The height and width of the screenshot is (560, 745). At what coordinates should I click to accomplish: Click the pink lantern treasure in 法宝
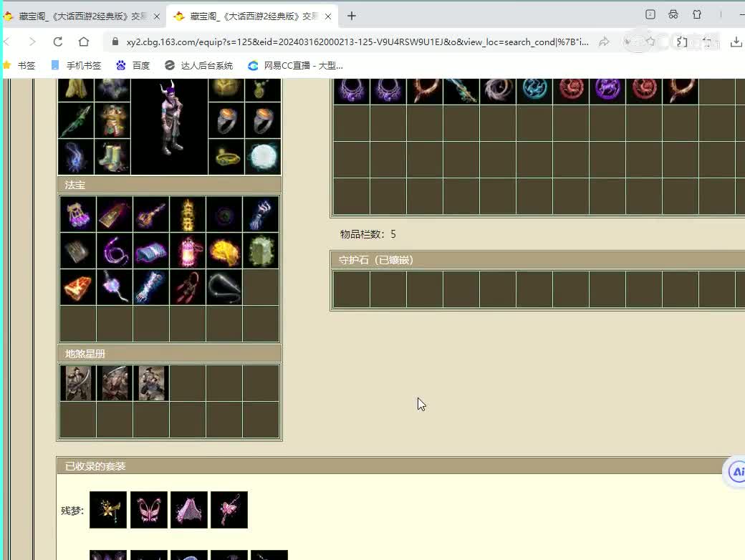click(188, 251)
